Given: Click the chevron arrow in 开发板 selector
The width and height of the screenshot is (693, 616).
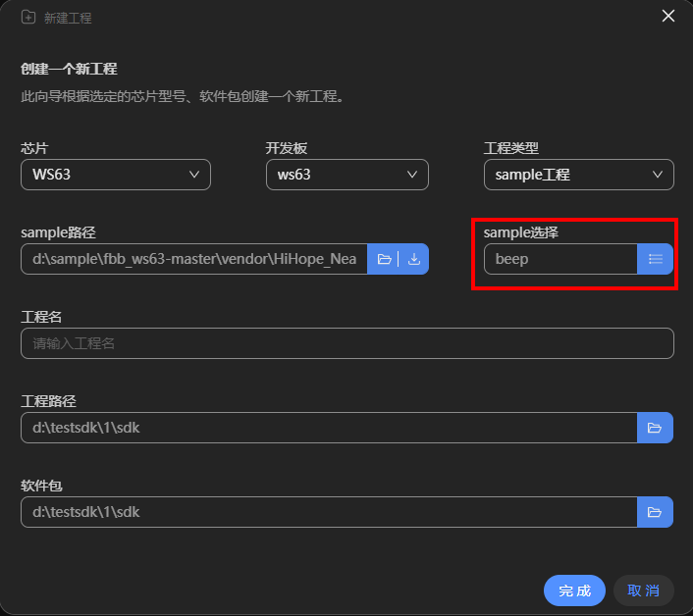Looking at the screenshot, I should pyautogui.click(x=412, y=175).
